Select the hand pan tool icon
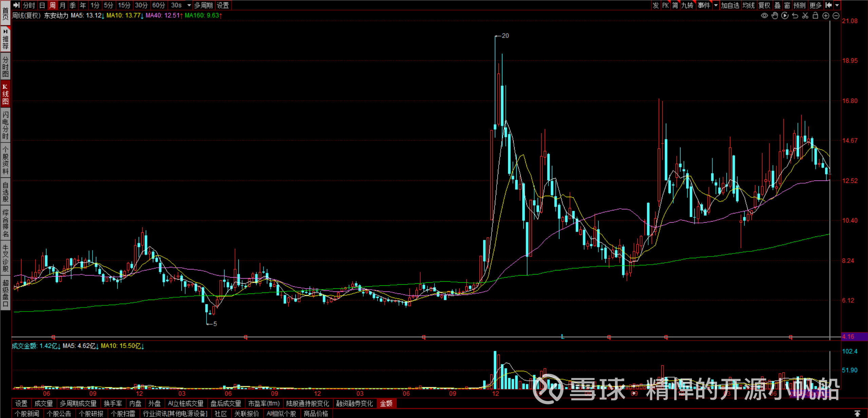868x418 pixels. click(x=775, y=16)
